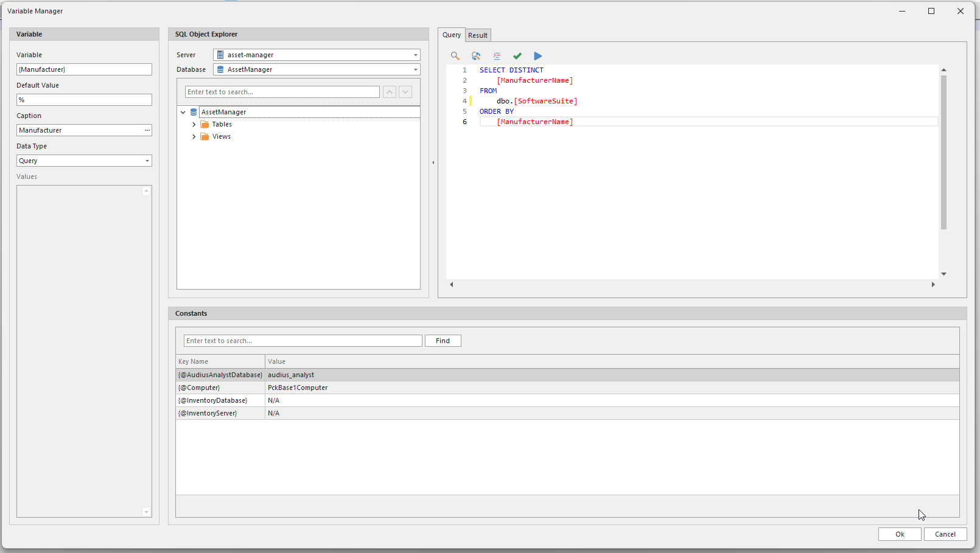Click the Tables tree item label

point(222,124)
